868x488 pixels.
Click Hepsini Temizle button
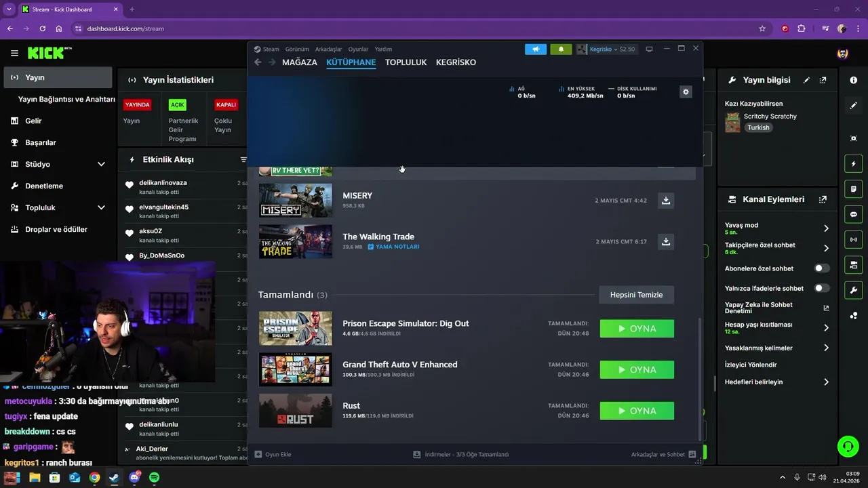(x=636, y=295)
